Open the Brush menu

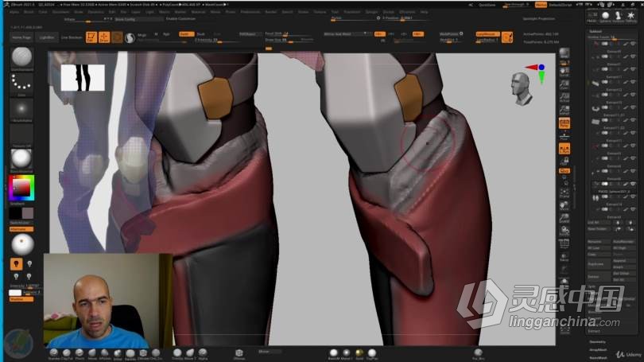tap(29, 12)
